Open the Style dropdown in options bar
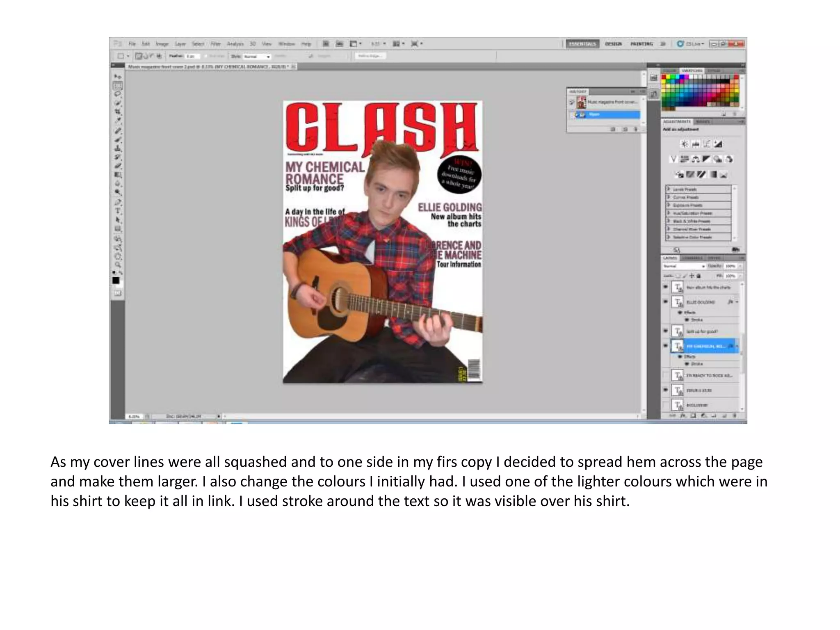The height and width of the screenshot is (630, 840). coord(257,57)
